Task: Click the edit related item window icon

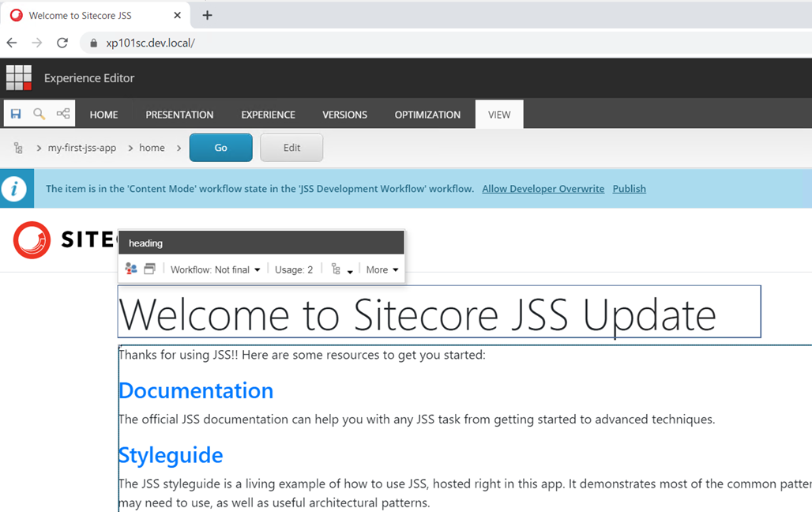Action: pos(149,269)
